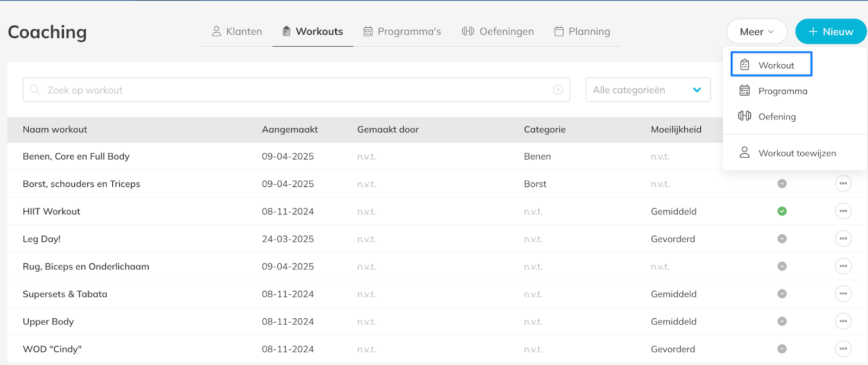Expand the Alle categorieën dropdown
The height and width of the screenshot is (365, 868).
(648, 90)
